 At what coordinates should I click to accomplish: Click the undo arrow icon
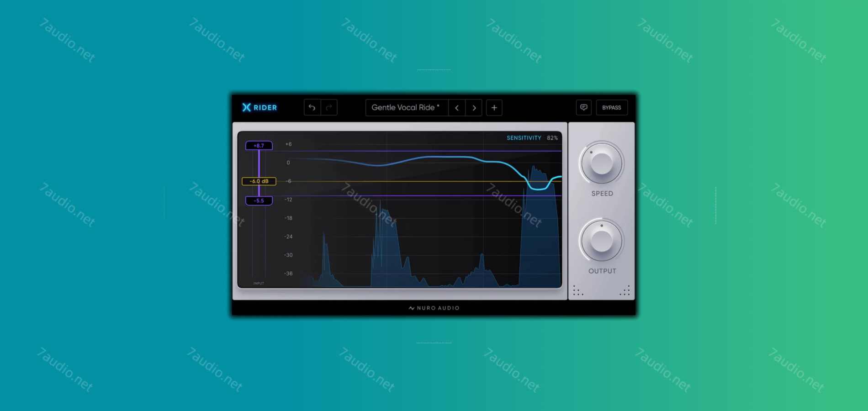point(312,108)
